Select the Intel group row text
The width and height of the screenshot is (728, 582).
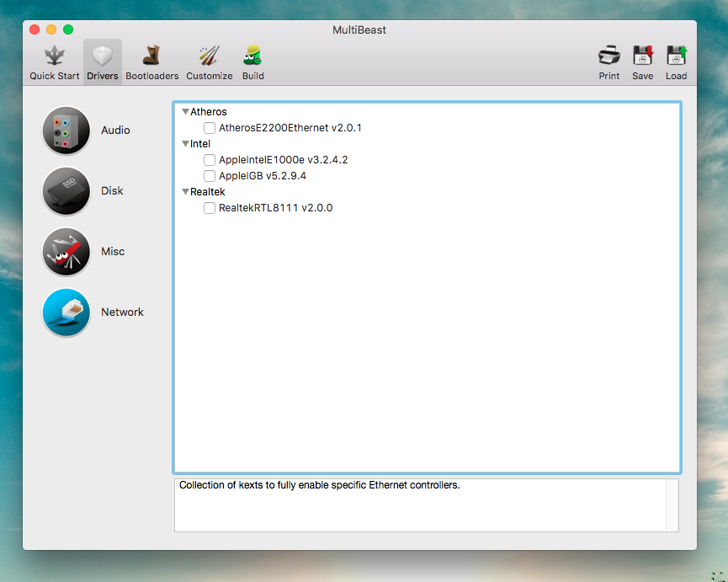200,143
